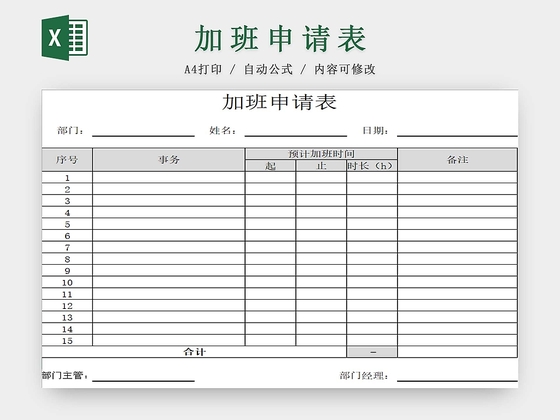Click the subtitle text A4打印
Image resolution: width=560 pixels, height=420 pixels.
tap(203, 69)
